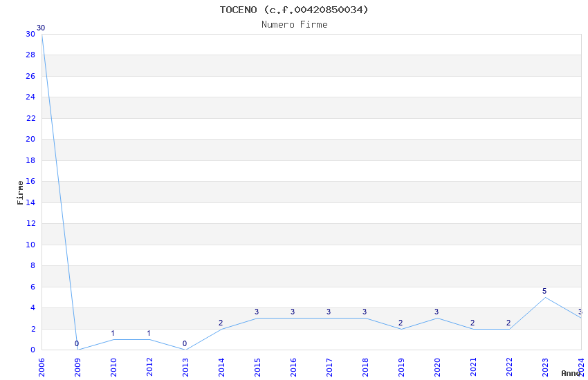Click the x-axis year label 2012

click(x=149, y=367)
